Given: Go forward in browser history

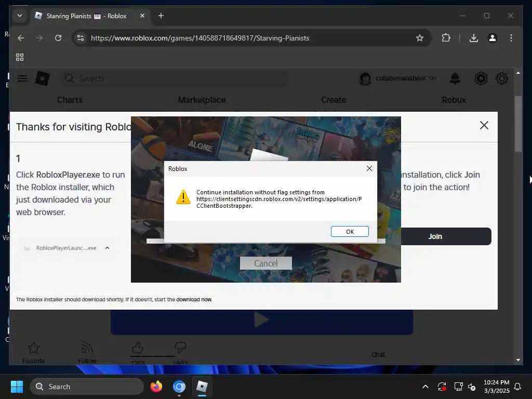Looking at the screenshot, I should [39, 38].
